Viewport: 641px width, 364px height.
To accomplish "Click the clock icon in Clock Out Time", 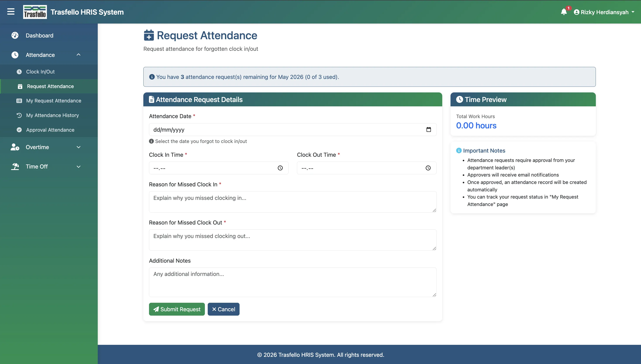I will pyautogui.click(x=428, y=168).
